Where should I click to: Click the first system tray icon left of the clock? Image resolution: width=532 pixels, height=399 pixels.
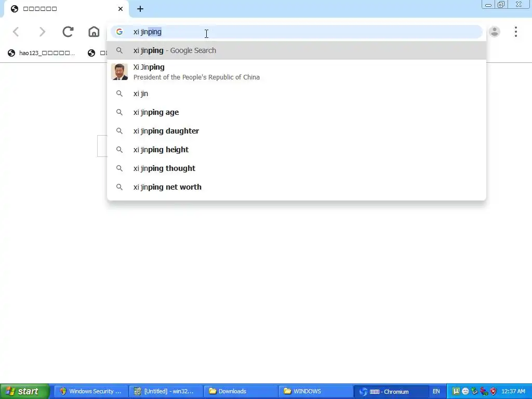(x=456, y=391)
